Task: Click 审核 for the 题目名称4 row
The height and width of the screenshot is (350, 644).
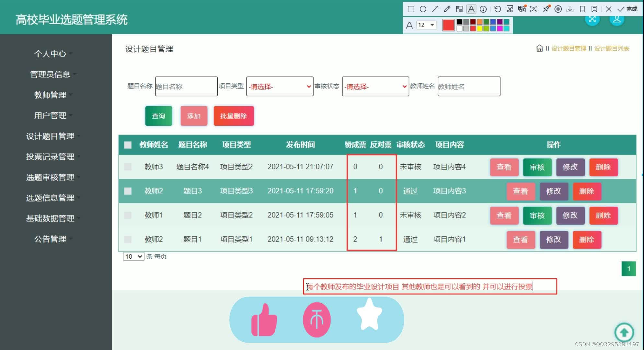Action: [537, 167]
